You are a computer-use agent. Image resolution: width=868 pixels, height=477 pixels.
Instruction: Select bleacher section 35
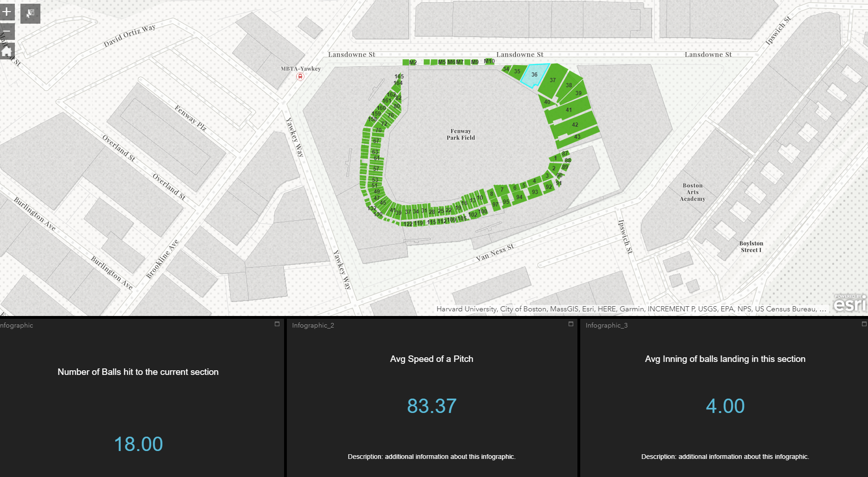[517, 72]
